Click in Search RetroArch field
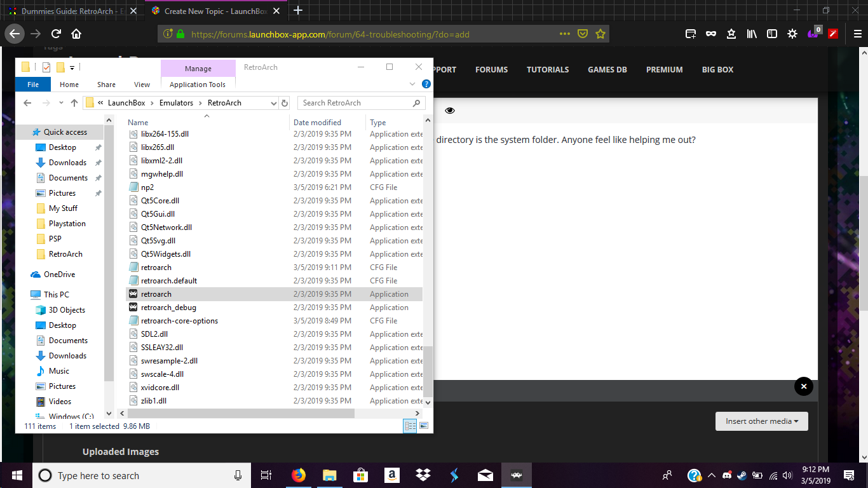868x488 pixels. pos(362,103)
